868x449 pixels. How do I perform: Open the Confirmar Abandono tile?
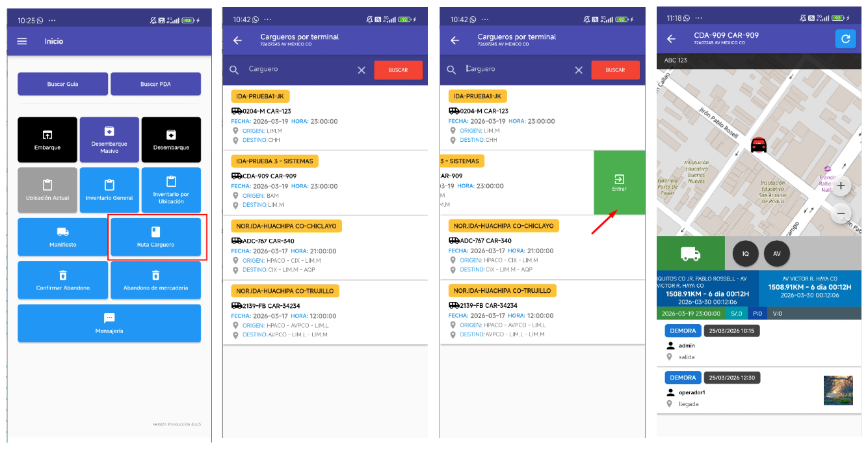coord(62,280)
